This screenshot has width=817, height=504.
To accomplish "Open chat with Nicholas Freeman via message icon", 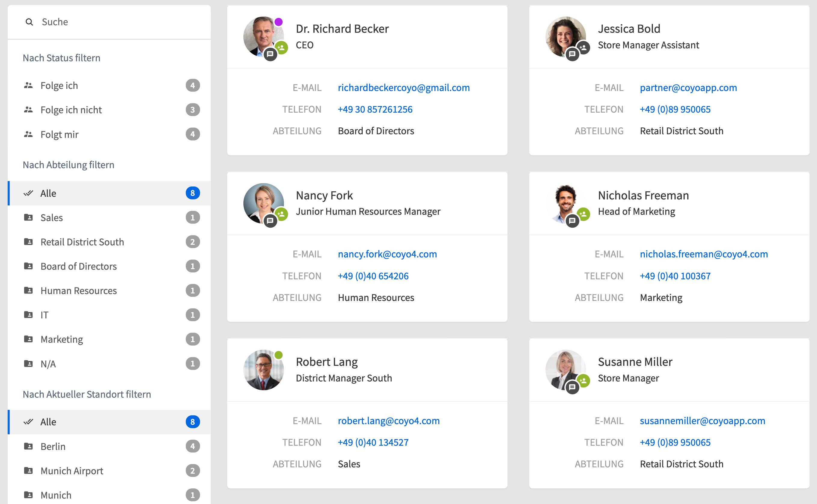I will pos(572,221).
